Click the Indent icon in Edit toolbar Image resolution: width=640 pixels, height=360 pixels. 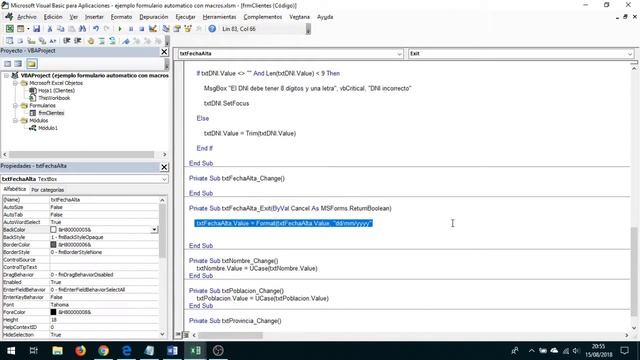point(67,41)
